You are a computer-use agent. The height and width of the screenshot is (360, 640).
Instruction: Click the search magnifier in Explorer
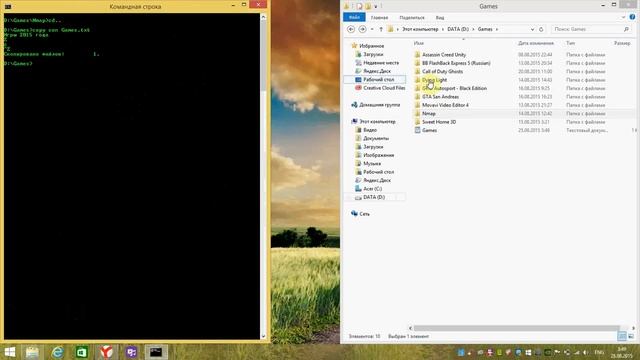coord(626,29)
